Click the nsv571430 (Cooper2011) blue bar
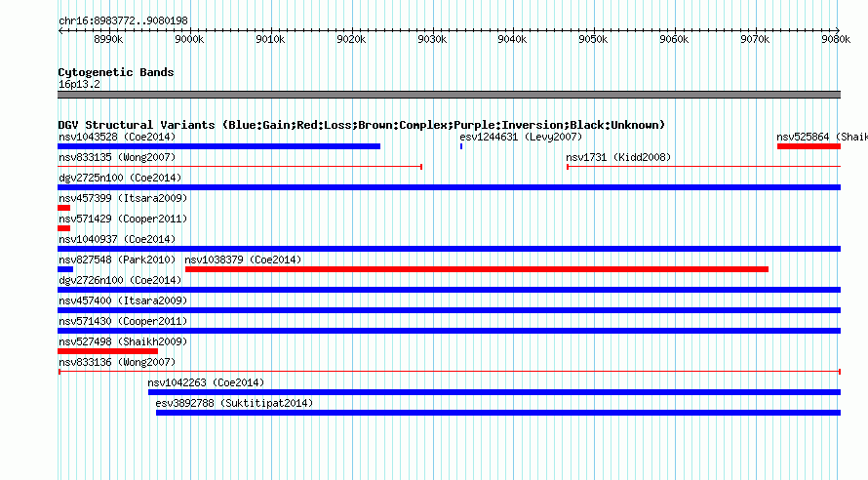The height and width of the screenshot is (480, 868). (449, 331)
